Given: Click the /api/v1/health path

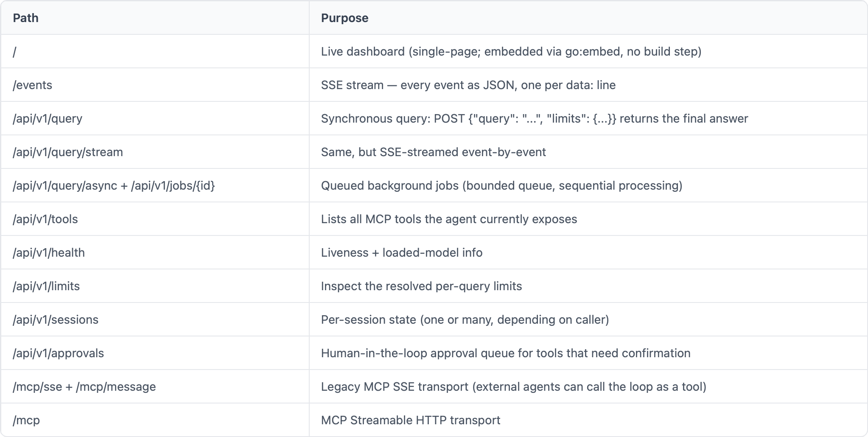Looking at the screenshot, I should (x=49, y=252).
